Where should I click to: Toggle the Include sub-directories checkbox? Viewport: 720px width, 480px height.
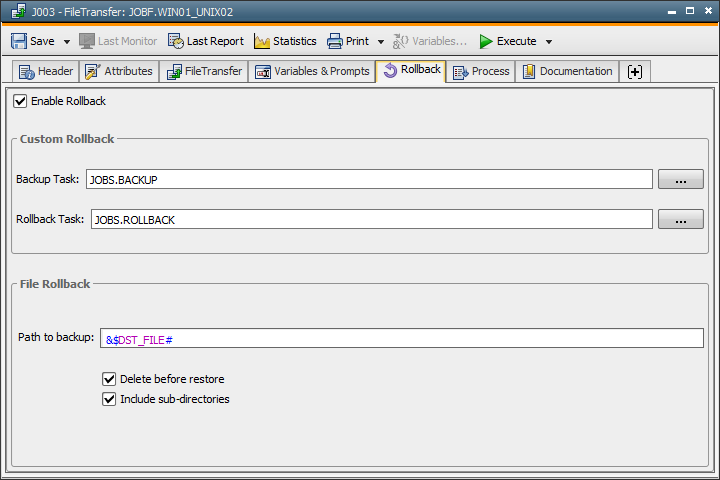coord(109,399)
